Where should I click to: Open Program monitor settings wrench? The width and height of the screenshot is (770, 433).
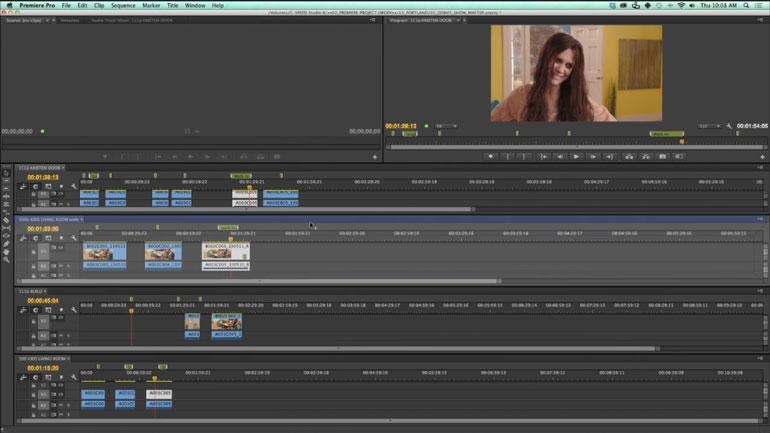729,126
